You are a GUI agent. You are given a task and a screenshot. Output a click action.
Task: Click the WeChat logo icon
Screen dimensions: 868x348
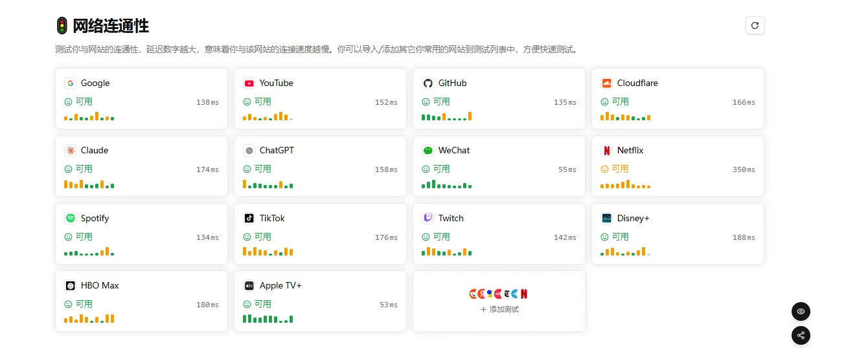pyautogui.click(x=428, y=150)
